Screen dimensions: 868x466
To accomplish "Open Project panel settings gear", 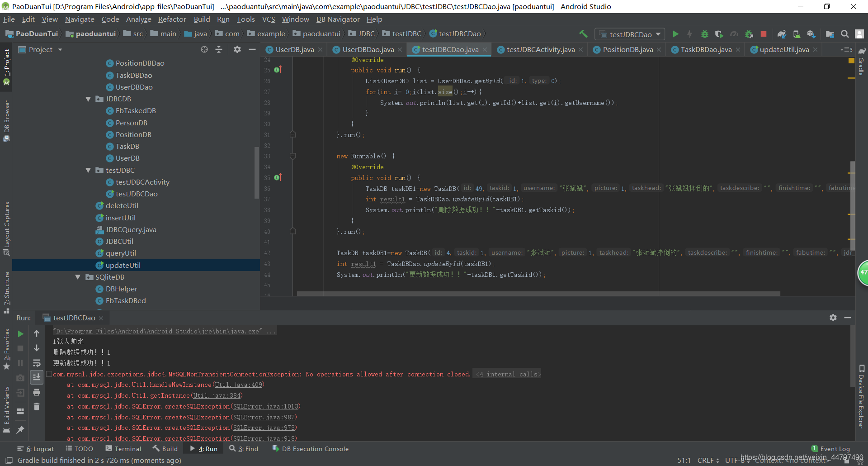I will pos(237,49).
